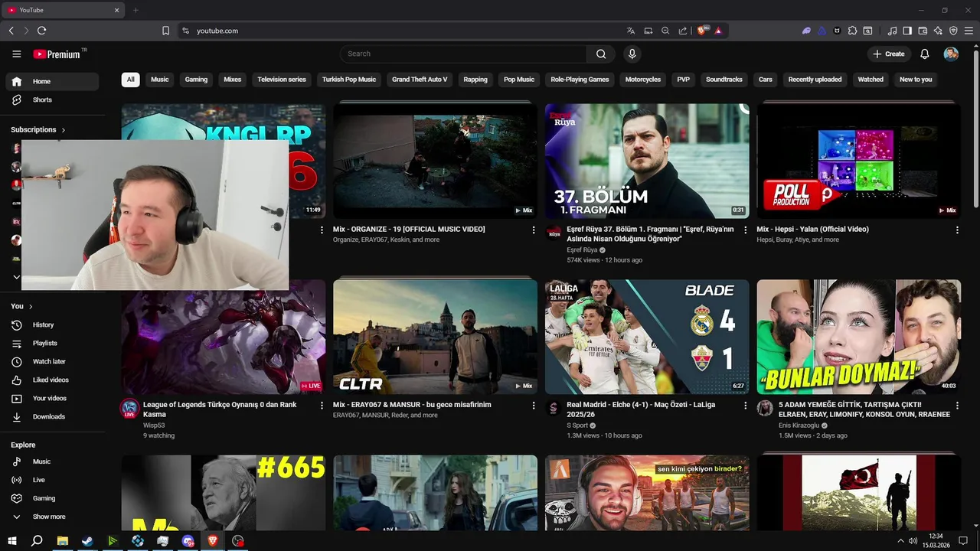Select the Rapping filter chip
This screenshot has height=551, width=980.
point(475,80)
